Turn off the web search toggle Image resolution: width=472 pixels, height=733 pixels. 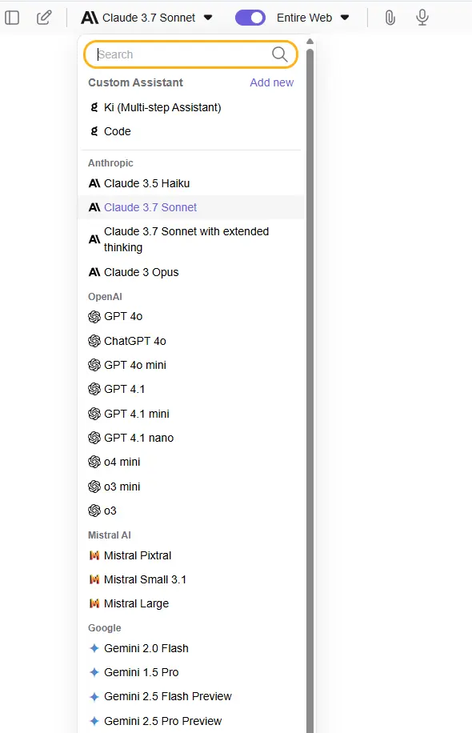point(250,18)
